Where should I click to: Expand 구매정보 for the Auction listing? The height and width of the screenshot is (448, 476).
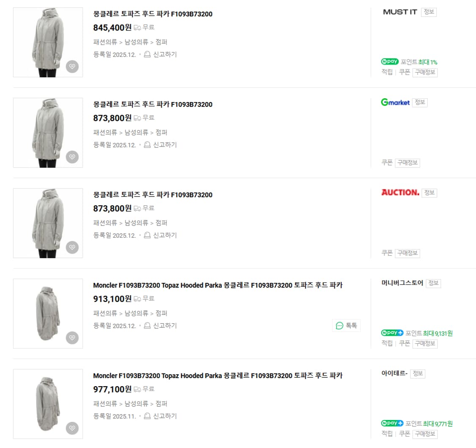[407, 253]
